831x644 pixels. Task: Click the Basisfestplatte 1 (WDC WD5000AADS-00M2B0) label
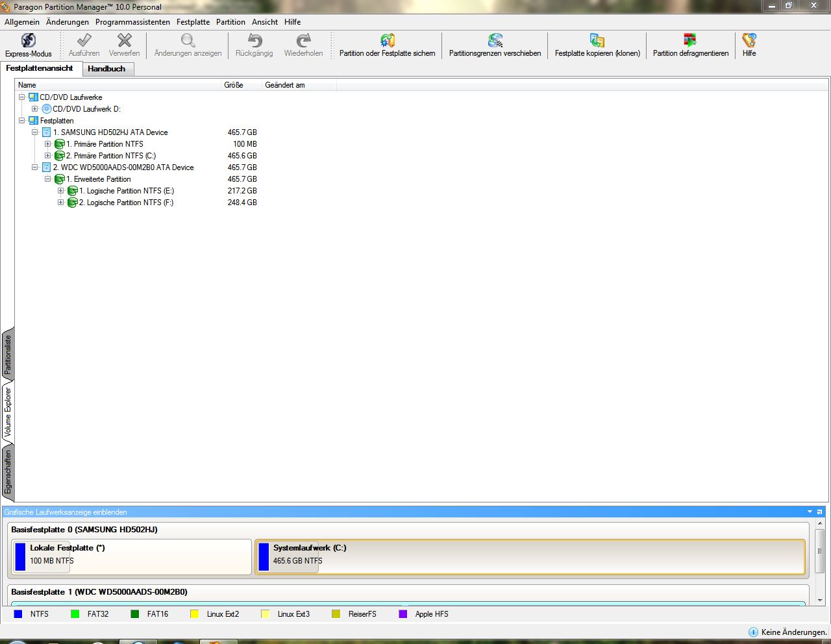[99, 592]
